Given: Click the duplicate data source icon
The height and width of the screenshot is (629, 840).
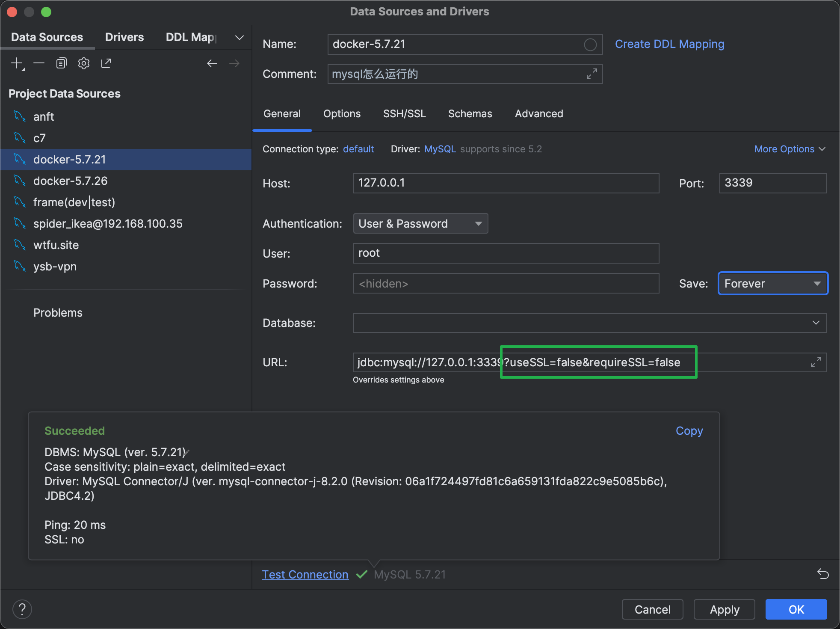Looking at the screenshot, I should click(61, 64).
